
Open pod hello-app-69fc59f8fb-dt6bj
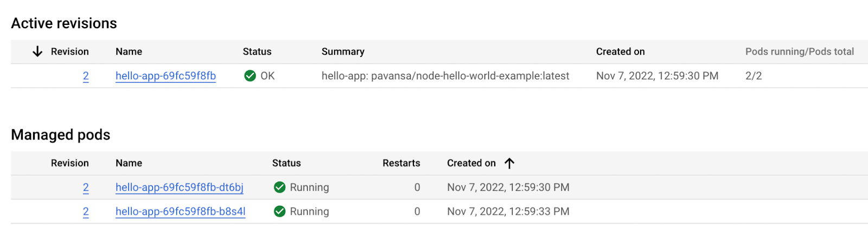(x=179, y=187)
